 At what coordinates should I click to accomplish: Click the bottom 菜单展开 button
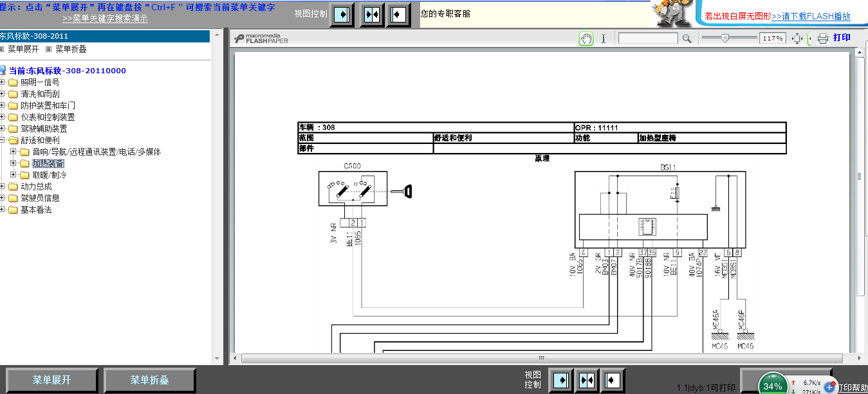52,380
